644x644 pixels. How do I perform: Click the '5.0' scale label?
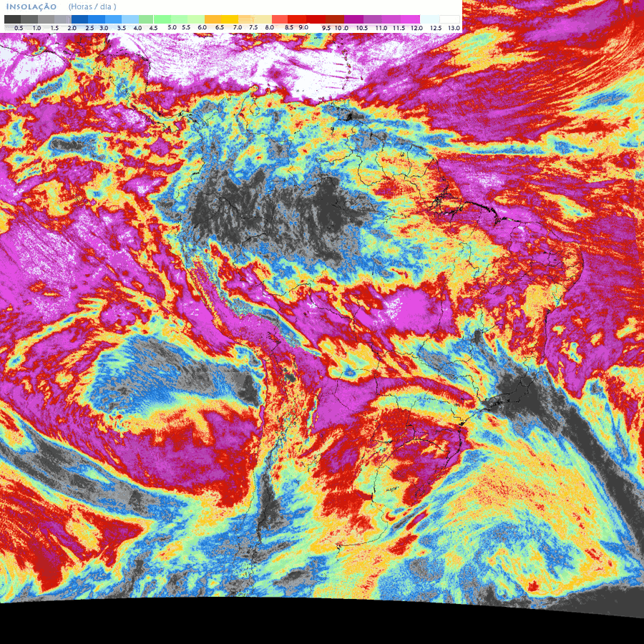point(172,27)
